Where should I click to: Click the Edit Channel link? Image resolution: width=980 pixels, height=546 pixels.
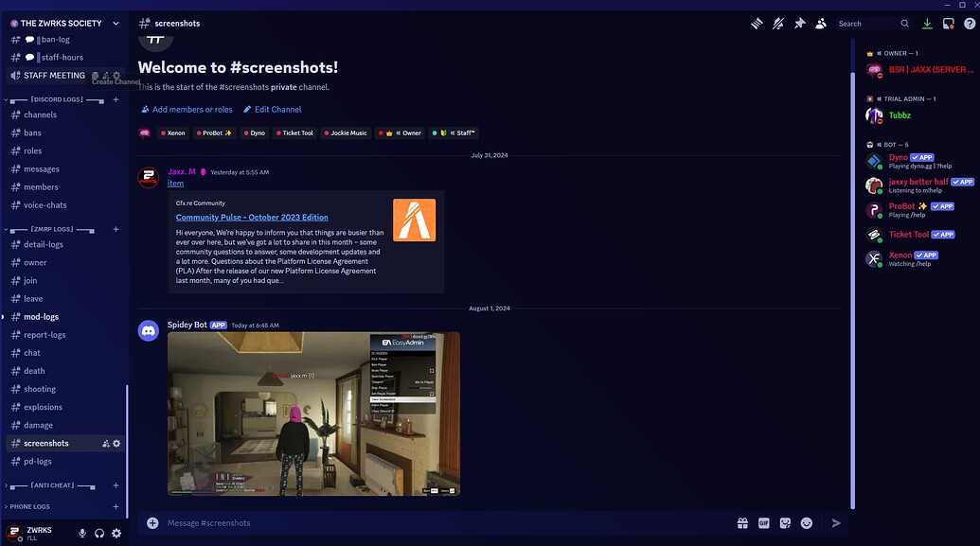pos(274,109)
